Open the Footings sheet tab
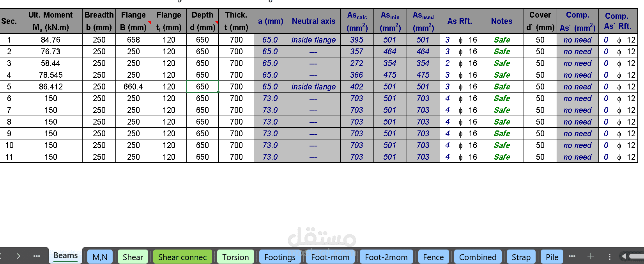 click(280, 257)
